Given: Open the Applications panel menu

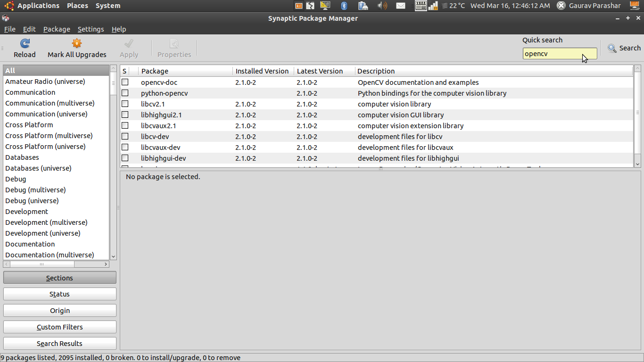Looking at the screenshot, I should point(38,6).
